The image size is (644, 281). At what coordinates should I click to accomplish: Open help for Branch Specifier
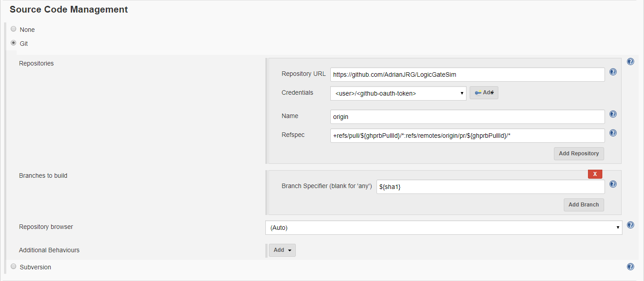(613, 184)
